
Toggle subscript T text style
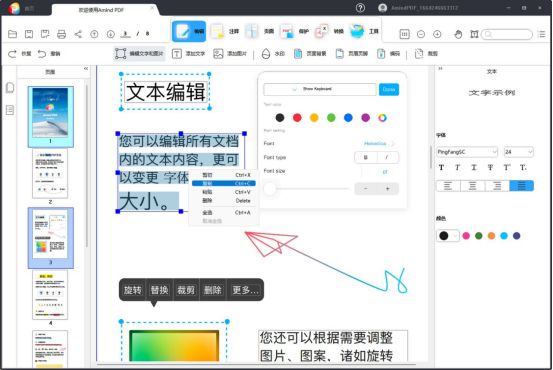(x=523, y=168)
